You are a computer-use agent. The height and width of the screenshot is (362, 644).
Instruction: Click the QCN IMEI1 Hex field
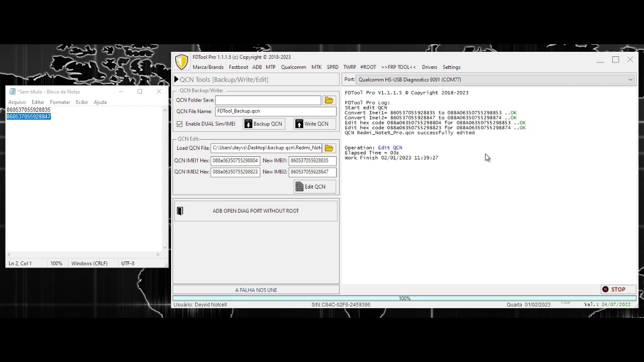pos(235,160)
